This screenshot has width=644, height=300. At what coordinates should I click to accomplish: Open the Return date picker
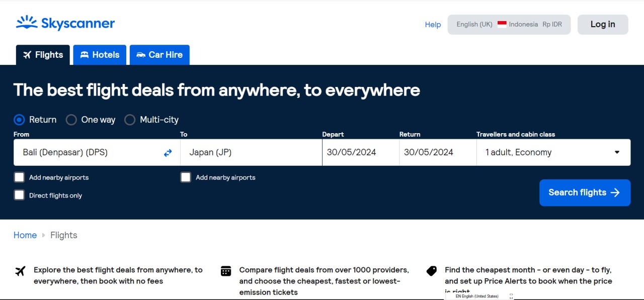pyautogui.click(x=438, y=152)
